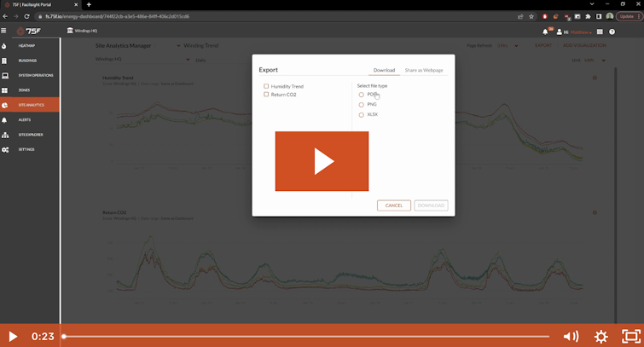Switch to Share as Webpage tab
This screenshot has width=644, height=347.
(x=424, y=70)
